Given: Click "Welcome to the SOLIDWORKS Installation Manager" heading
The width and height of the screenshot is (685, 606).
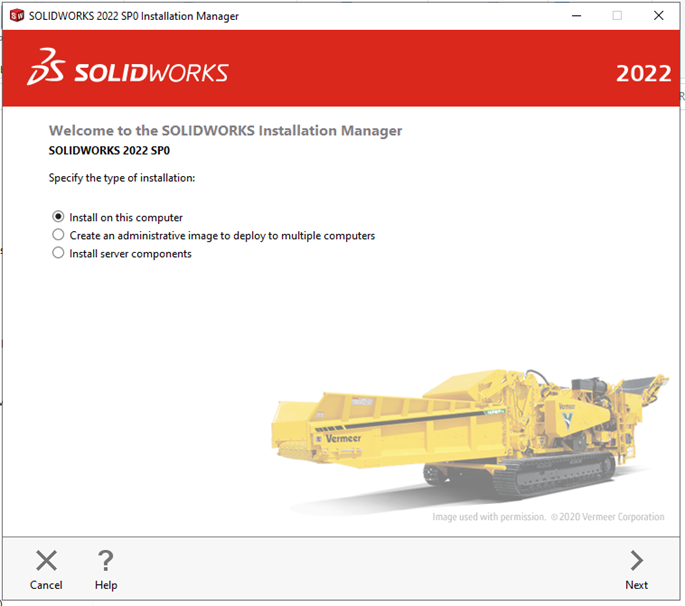Looking at the screenshot, I should click(225, 131).
